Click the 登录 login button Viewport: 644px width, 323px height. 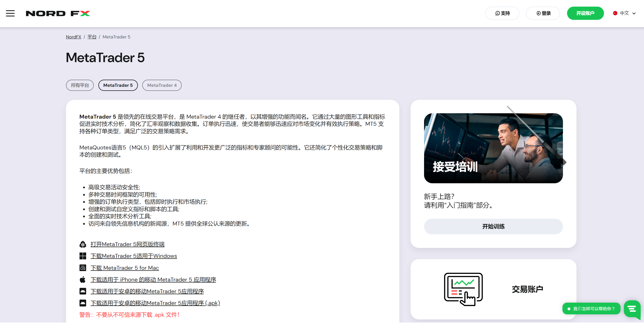[543, 13]
